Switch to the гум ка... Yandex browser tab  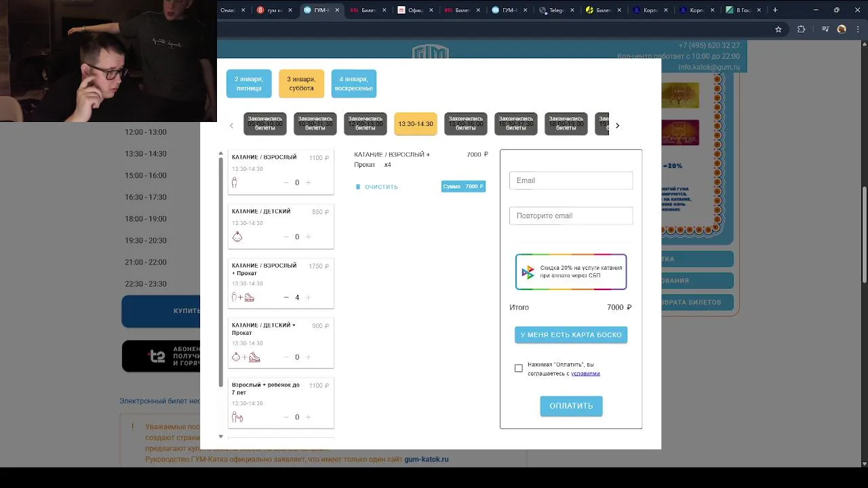(x=273, y=10)
